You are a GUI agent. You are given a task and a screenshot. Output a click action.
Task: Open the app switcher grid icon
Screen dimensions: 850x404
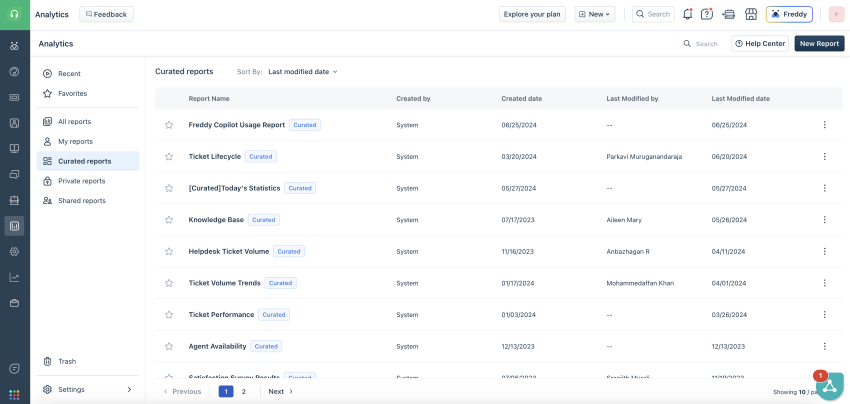pos(15,395)
